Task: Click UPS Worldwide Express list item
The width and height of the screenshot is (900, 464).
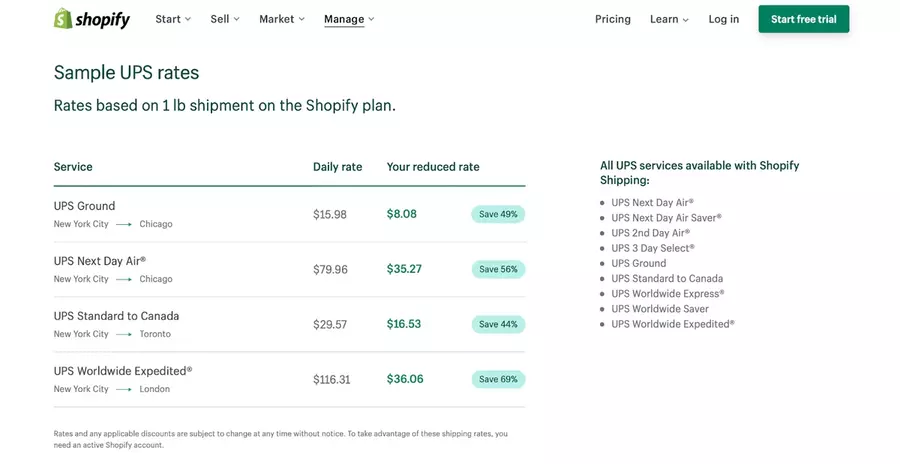Action: click(x=668, y=293)
